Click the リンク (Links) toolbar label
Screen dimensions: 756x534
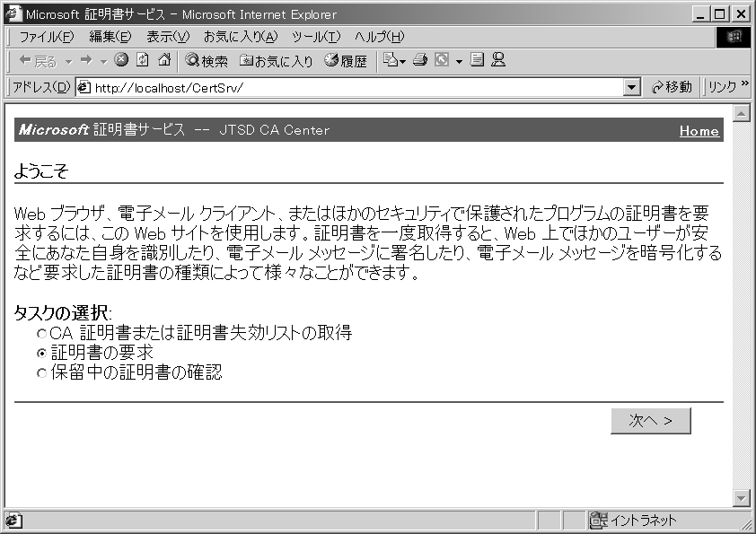pyautogui.click(x=722, y=87)
